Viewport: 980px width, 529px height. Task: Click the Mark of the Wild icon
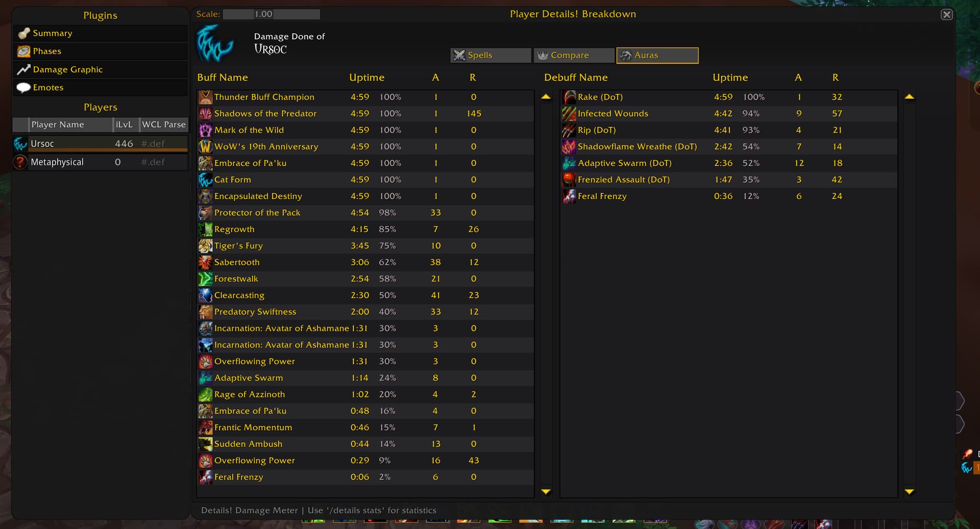tap(205, 130)
